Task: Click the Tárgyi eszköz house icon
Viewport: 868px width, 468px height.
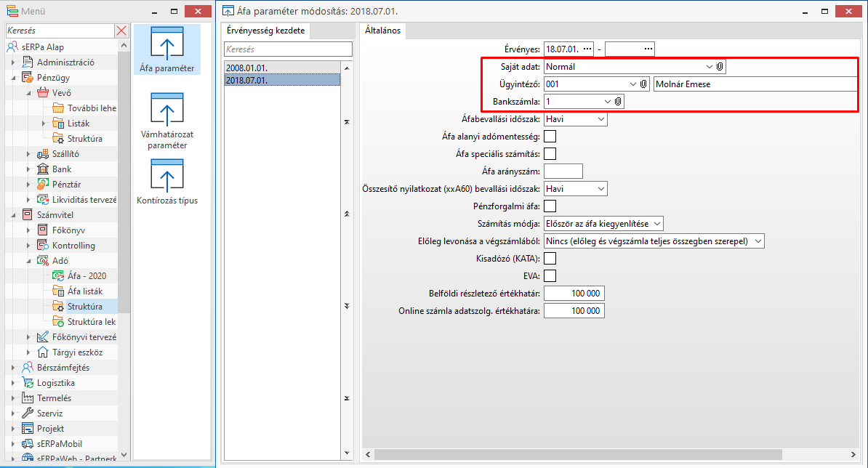Action: [x=43, y=352]
